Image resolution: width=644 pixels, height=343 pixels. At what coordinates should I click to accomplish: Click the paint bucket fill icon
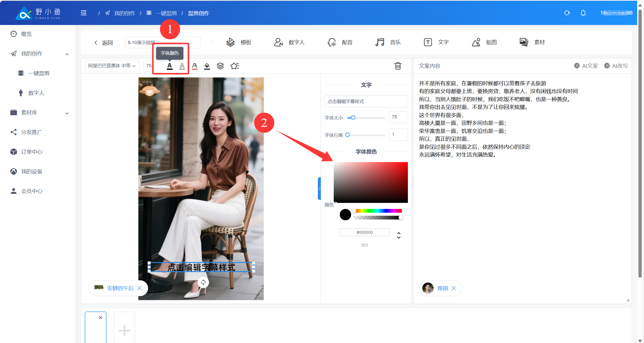tap(207, 66)
